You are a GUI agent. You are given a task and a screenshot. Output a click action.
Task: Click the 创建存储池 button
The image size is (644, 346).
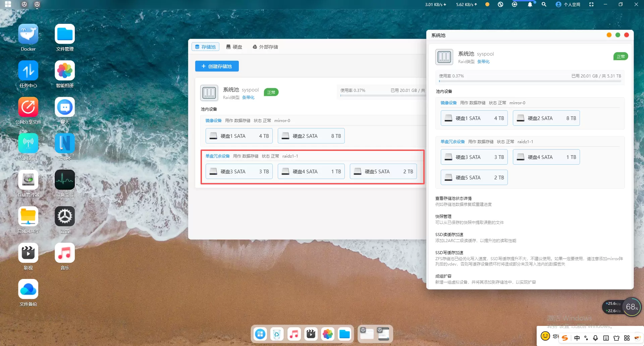(x=217, y=66)
